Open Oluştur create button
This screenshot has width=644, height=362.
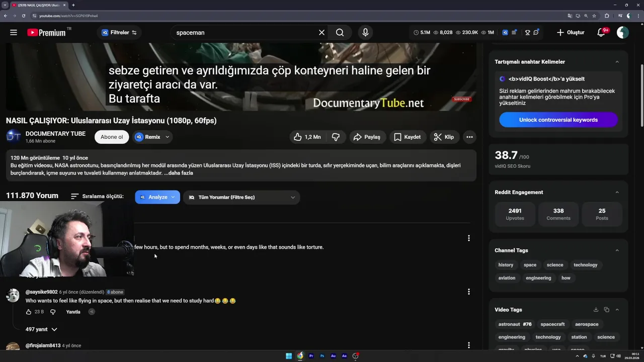(x=571, y=32)
